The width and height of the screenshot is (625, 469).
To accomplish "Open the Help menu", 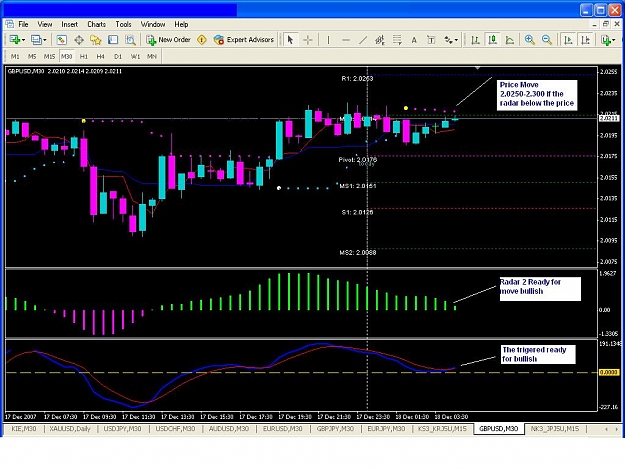I will pyautogui.click(x=181, y=24).
